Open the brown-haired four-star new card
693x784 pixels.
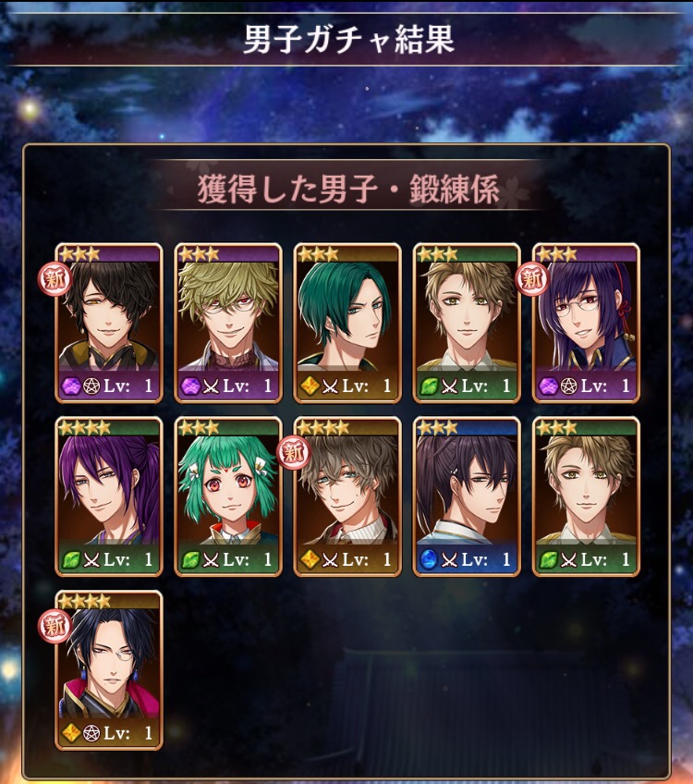point(347,496)
